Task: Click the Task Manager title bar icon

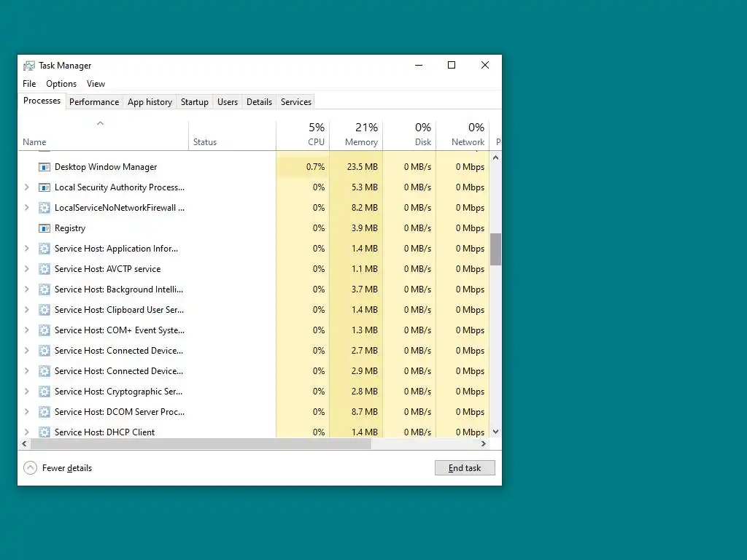Action: point(29,65)
